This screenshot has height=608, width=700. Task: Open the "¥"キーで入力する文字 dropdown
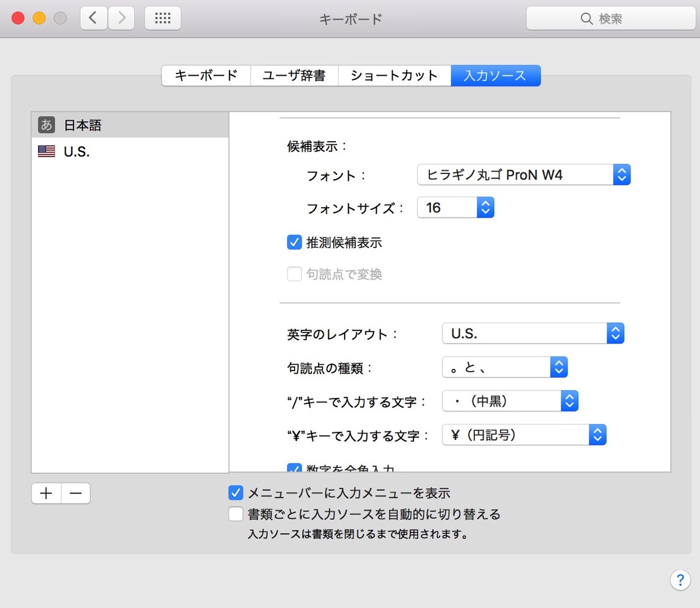(x=524, y=435)
